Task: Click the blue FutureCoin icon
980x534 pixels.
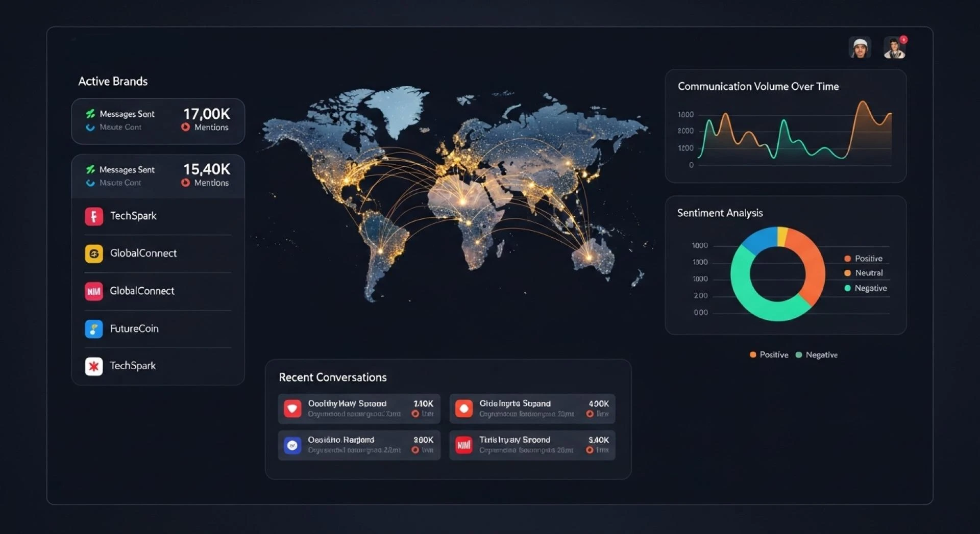Action: 94,329
